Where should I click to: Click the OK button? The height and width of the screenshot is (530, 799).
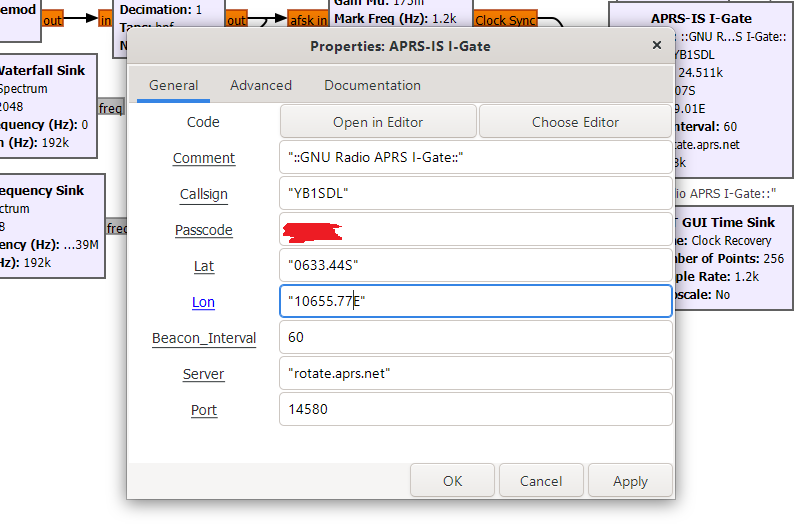point(452,481)
